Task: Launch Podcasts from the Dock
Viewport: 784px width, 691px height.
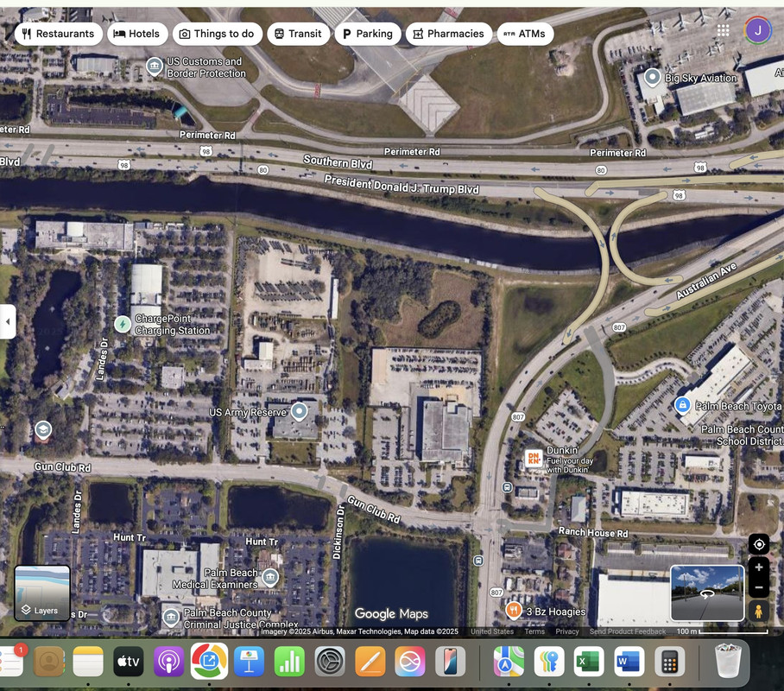Action: (169, 662)
